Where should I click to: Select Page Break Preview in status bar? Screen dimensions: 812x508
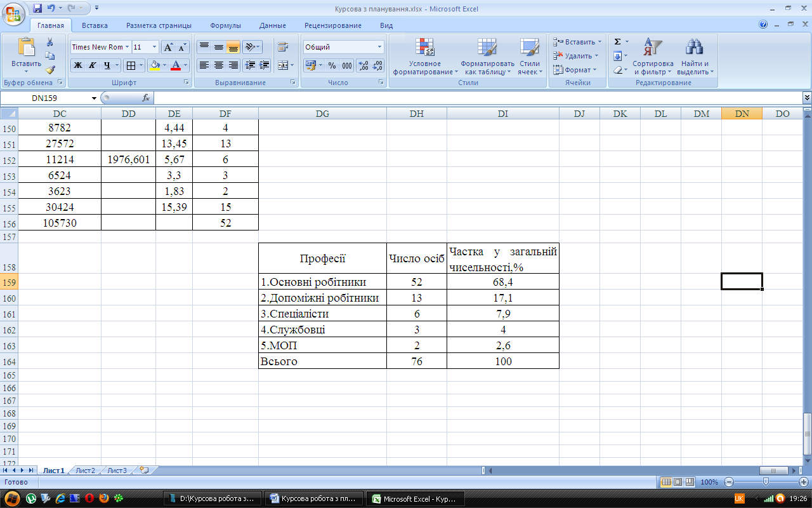[x=689, y=482]
